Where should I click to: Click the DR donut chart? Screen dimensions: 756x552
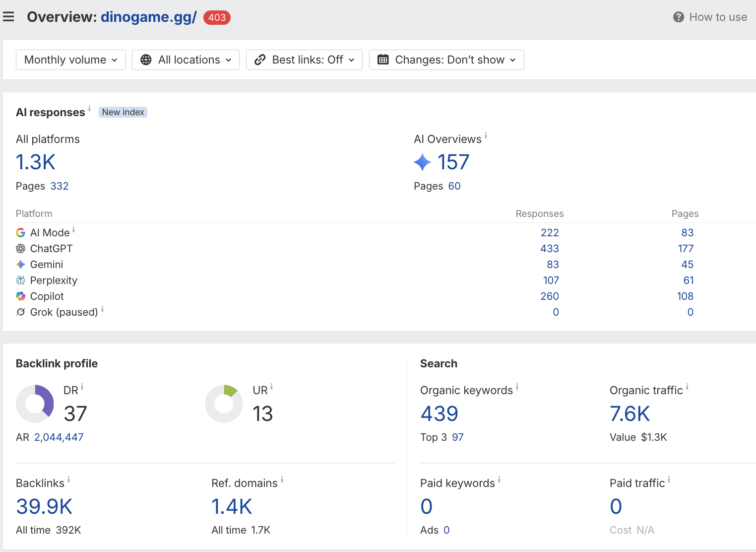click(35, 404)
